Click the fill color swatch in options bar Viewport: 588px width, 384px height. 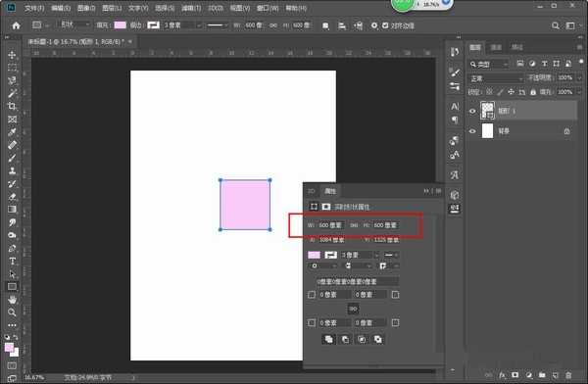120,25
